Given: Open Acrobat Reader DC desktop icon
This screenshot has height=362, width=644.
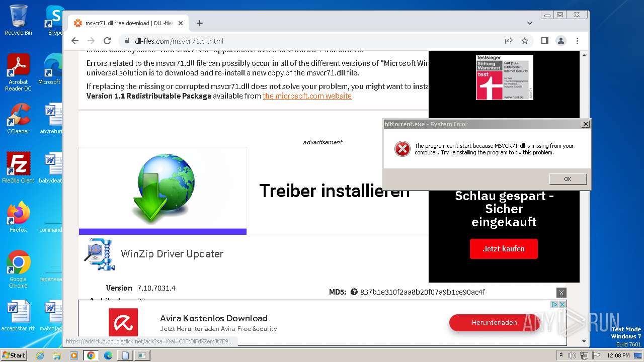Looking at the screenshot, I should 18,72.
